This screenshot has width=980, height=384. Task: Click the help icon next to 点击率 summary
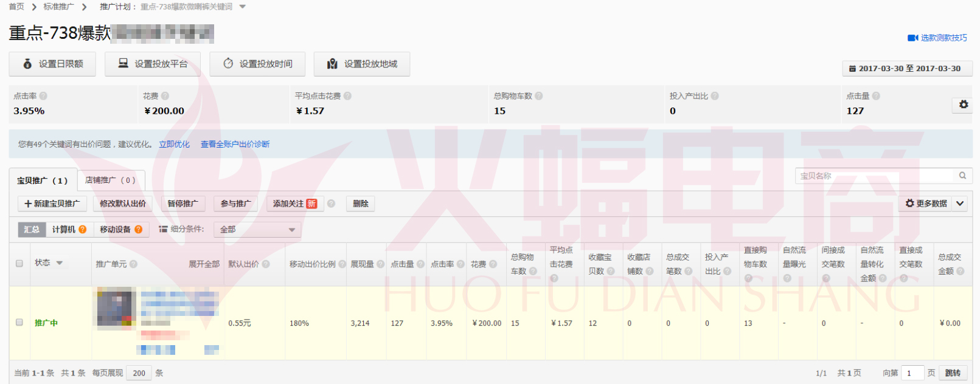tap(43, 96)
